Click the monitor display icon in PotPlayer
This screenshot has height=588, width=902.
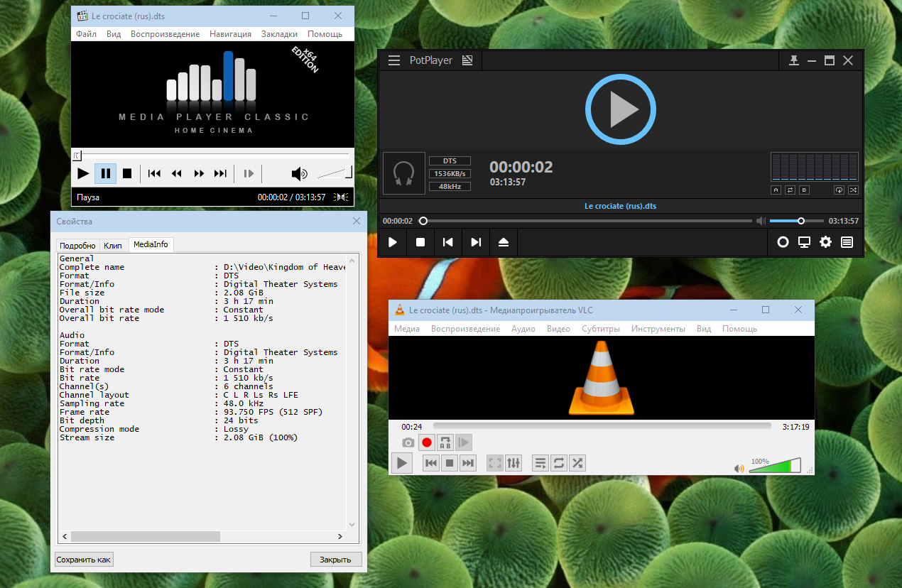[x=804, y=242]
